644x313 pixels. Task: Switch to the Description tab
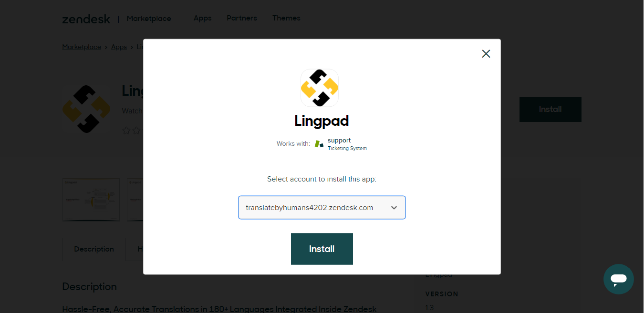(94, 249)
